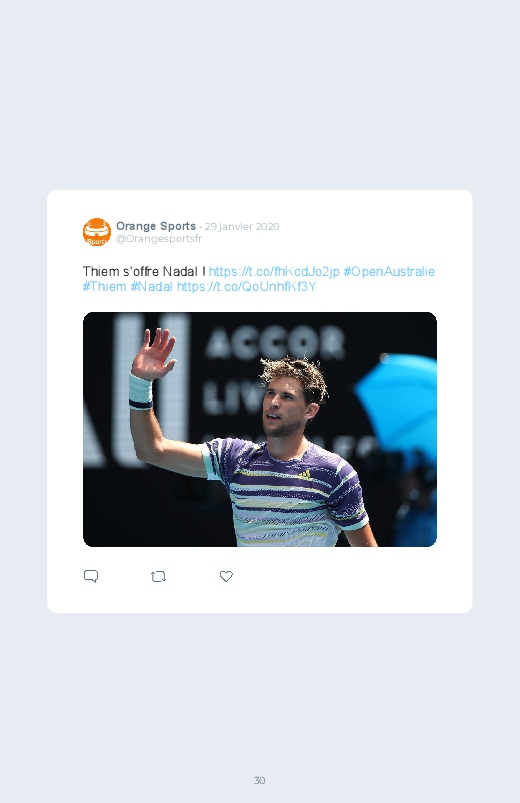
Task: Click the Adidas logo on the shirt
Action: (x=305, y=475)
